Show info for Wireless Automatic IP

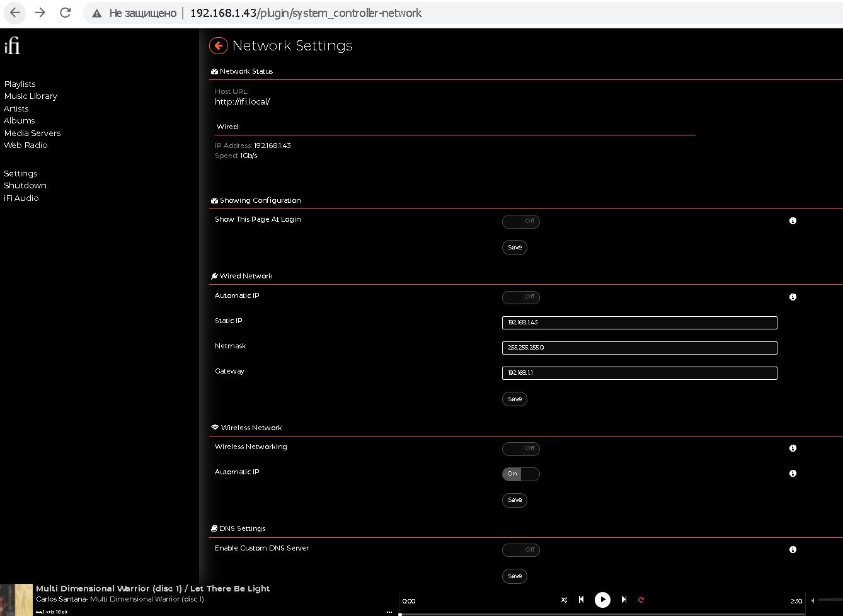click(793, 473)
